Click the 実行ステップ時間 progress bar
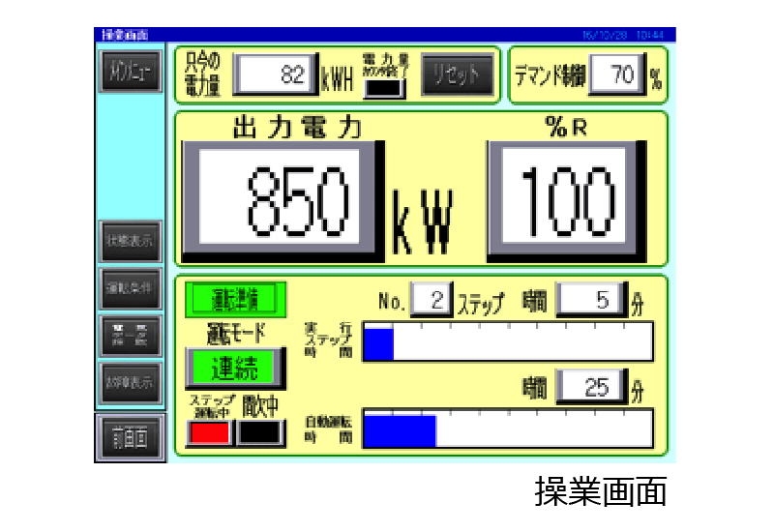Viewport: 774px width, 532px height. [507, 342]
